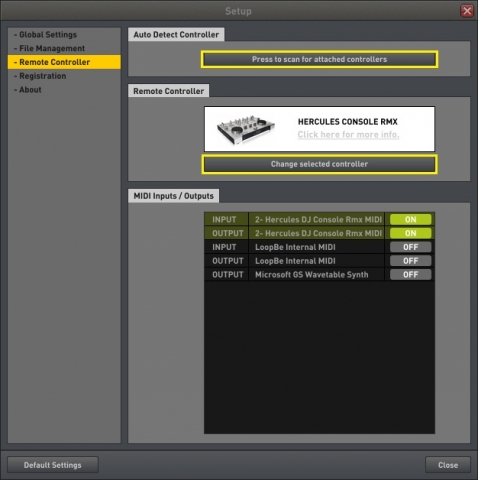The image size is (478, 480).
Task: Select the 'Microsoft GS Wavetable Synth' device name
Action: [312, 275]
